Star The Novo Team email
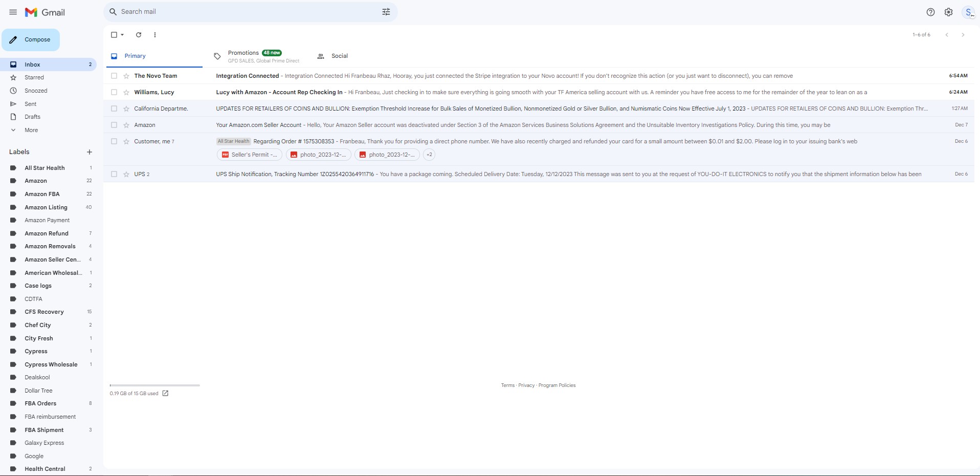The height and width of the screenshot is (476, 980). pyautogui.click(x=126, y=76)
